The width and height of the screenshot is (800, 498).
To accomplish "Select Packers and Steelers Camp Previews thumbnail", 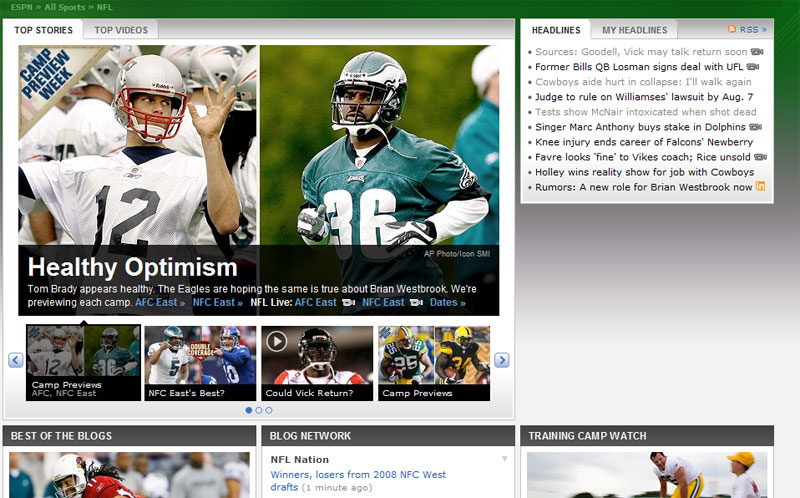I will pos(434,363).
